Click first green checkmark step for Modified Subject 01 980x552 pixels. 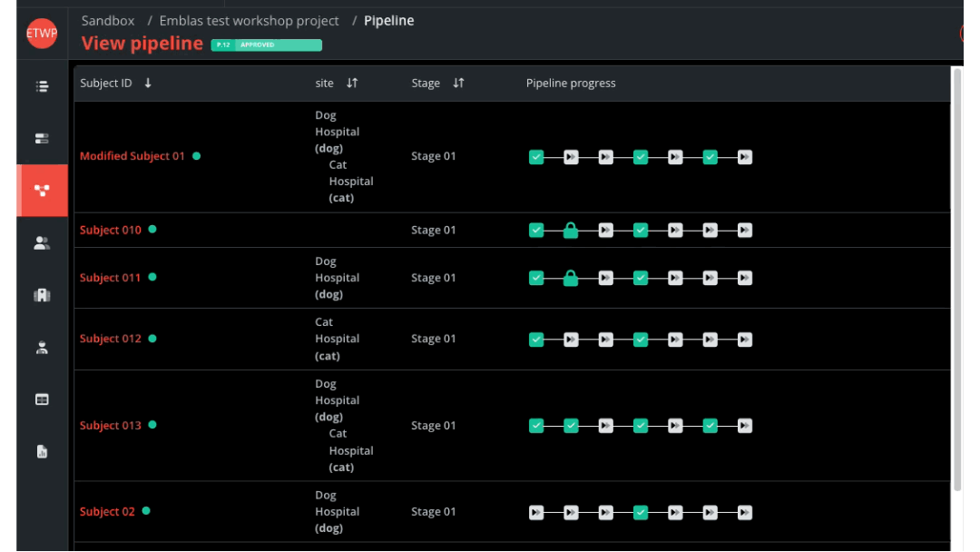point(536,157)
